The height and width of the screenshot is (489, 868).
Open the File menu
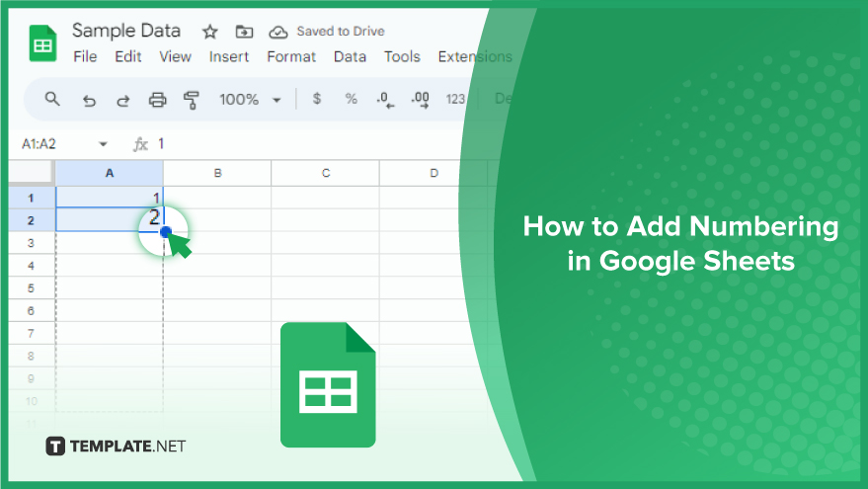click(x=85, y=56)
